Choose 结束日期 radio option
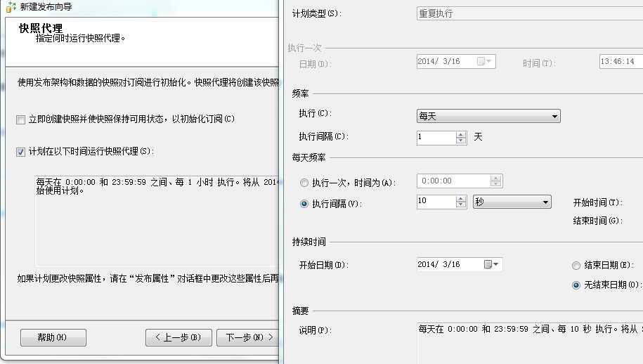The height and width of the screenshot is (364, 643). [576, 266]
